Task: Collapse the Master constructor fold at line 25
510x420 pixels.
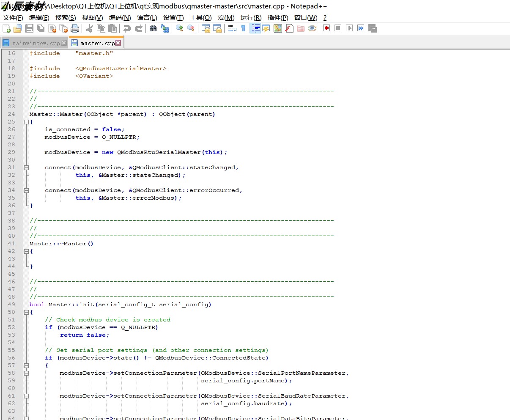Action: coord(26,122)
